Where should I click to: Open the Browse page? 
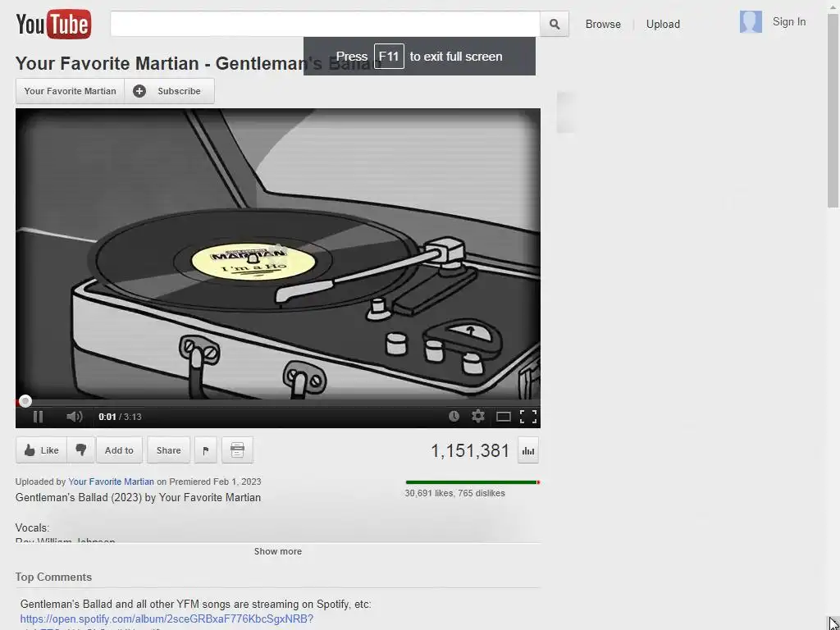click(603, 24)
